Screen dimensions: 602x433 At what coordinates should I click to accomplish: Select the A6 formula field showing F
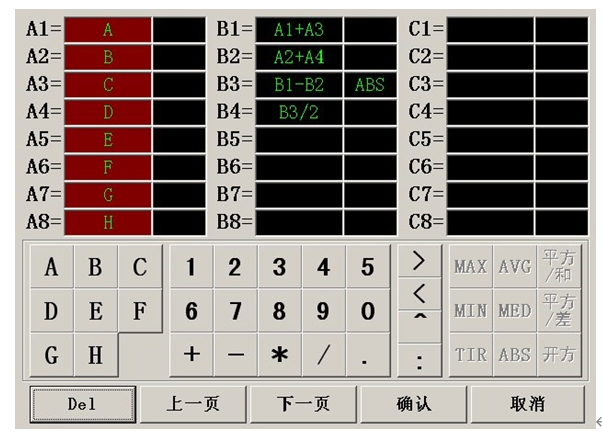[108, 167]
